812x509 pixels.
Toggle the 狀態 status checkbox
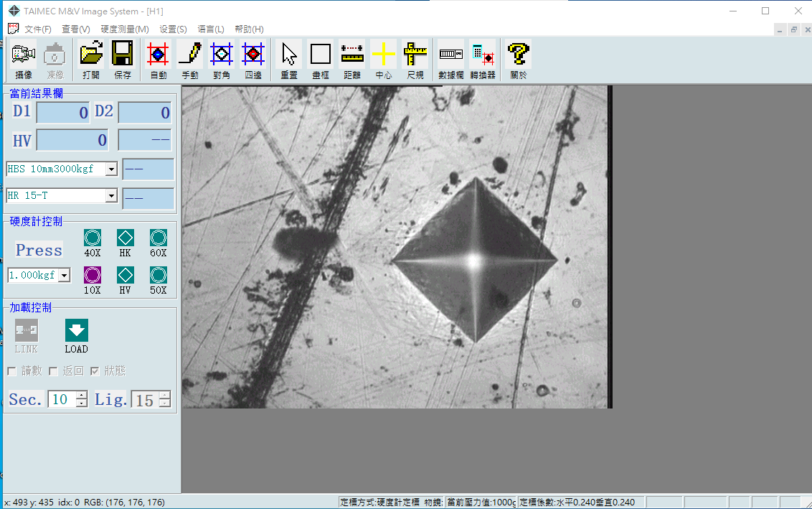(95, 371)
